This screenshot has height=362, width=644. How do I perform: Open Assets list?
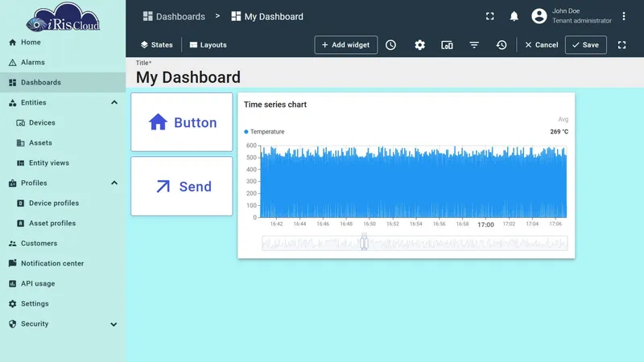click(63, 143)
